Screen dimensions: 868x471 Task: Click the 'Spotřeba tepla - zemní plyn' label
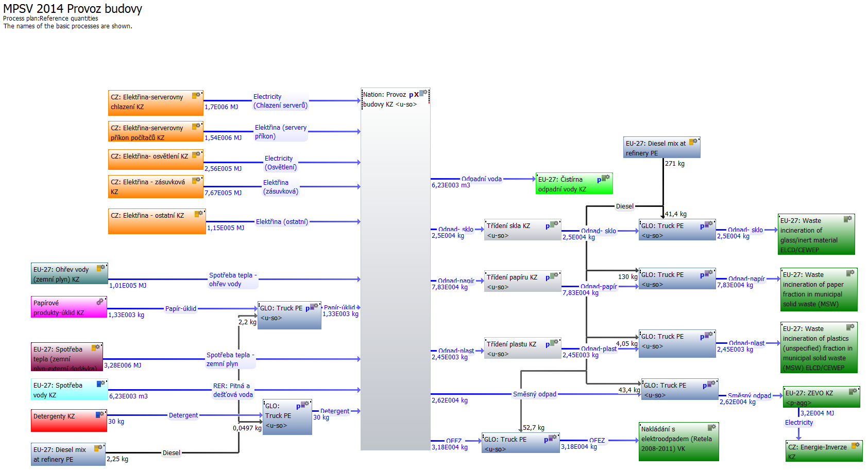click(x=230, y=359)
